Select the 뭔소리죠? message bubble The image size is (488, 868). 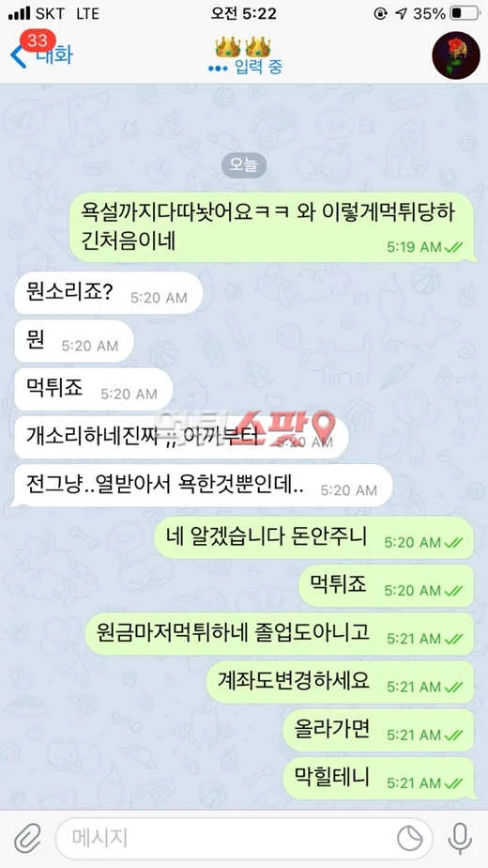[109, 293]
